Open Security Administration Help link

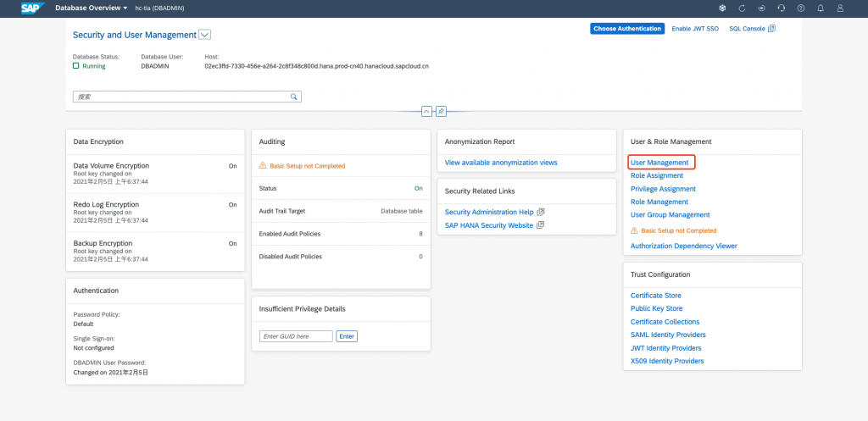pyautogui.click(x=489, y=212)
